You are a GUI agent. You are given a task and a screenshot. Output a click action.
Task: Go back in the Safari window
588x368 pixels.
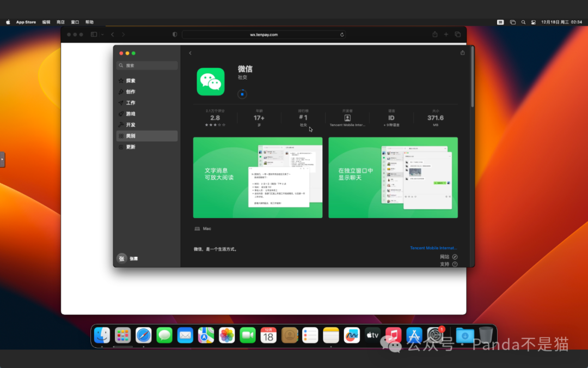(x=113, y=34)
